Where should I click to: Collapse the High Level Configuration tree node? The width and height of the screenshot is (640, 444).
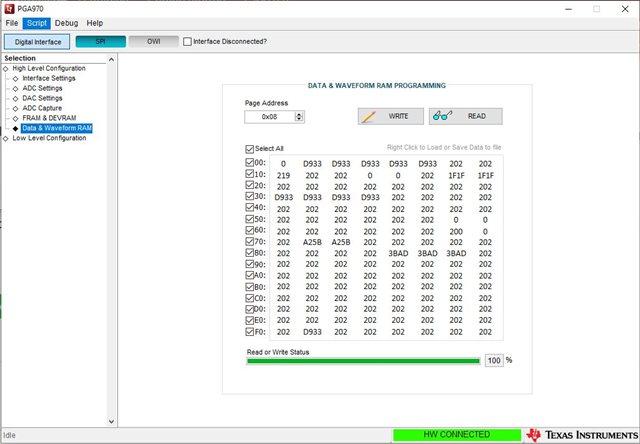click(x=6, y=69)
